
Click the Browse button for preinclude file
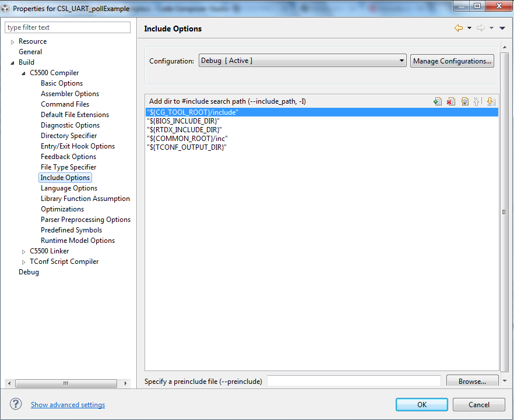pos(473,381)
